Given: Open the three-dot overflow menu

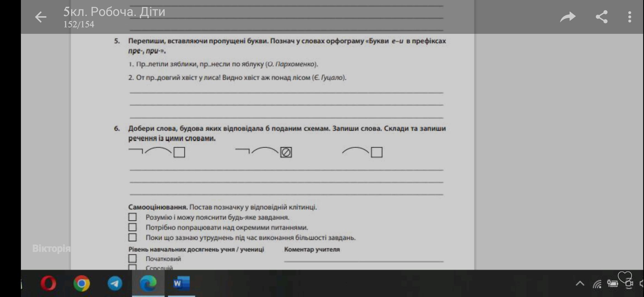Looking at the screenshot, I should coord(630,17).
